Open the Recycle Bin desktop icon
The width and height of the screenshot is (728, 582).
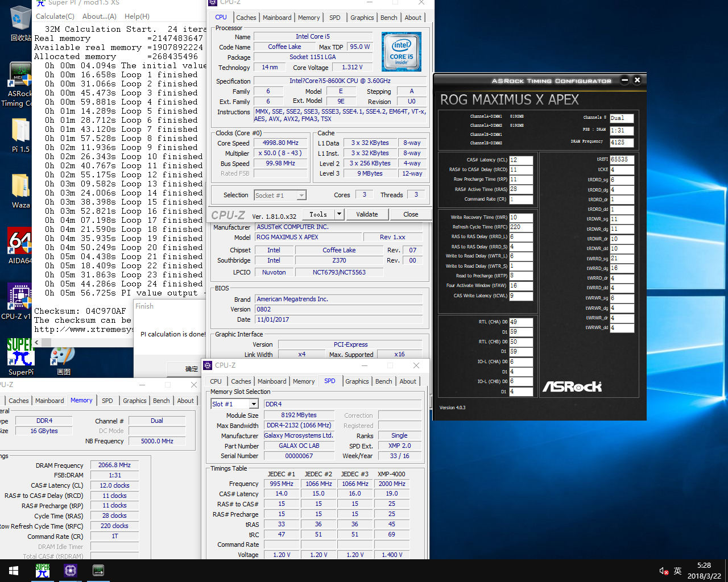click(x=20, y=23)
